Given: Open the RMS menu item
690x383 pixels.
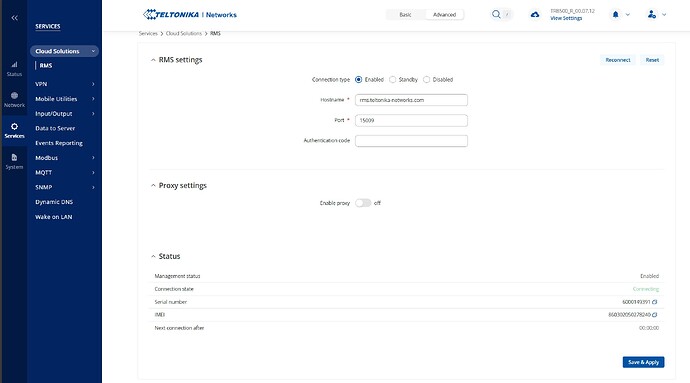Looking at the screenshot, I should pyautogui.click(x=46, y=66).
